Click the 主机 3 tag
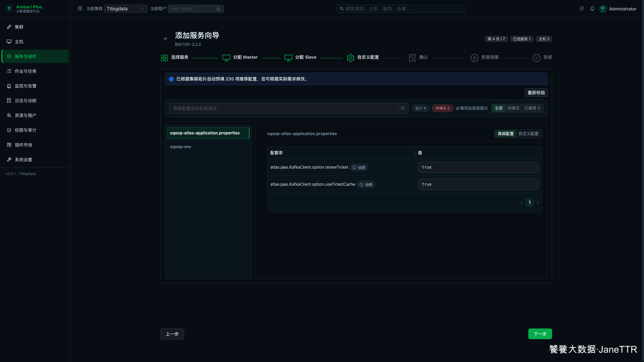This screenshot has height=362, width=644. [x=544, y=39]
